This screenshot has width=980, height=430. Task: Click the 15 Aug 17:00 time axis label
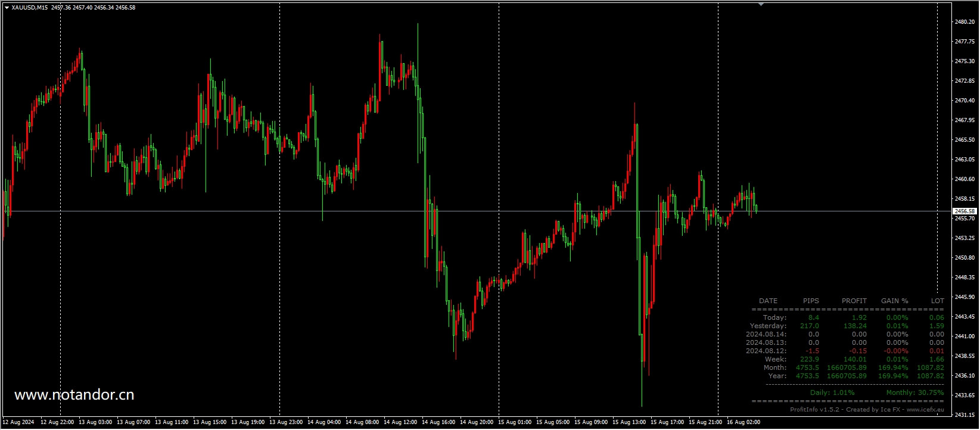[667, 422]
